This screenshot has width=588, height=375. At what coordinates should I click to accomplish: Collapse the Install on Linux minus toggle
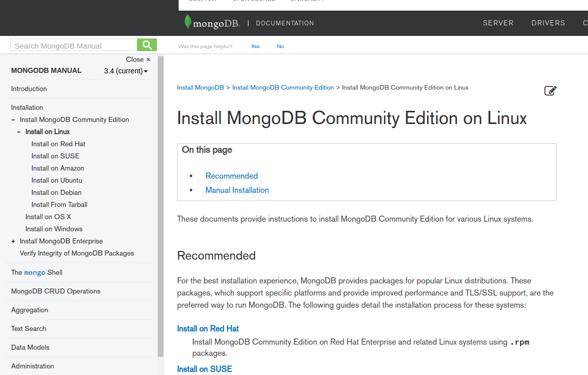click(19, 132)
